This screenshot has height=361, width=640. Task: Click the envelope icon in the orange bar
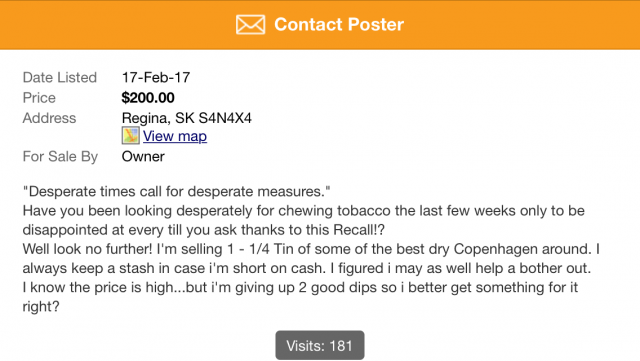[x=250, y=25]
